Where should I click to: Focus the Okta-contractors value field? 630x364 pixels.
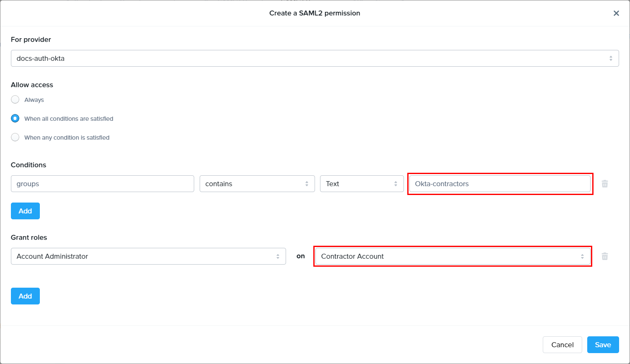(x=500, y=184)
